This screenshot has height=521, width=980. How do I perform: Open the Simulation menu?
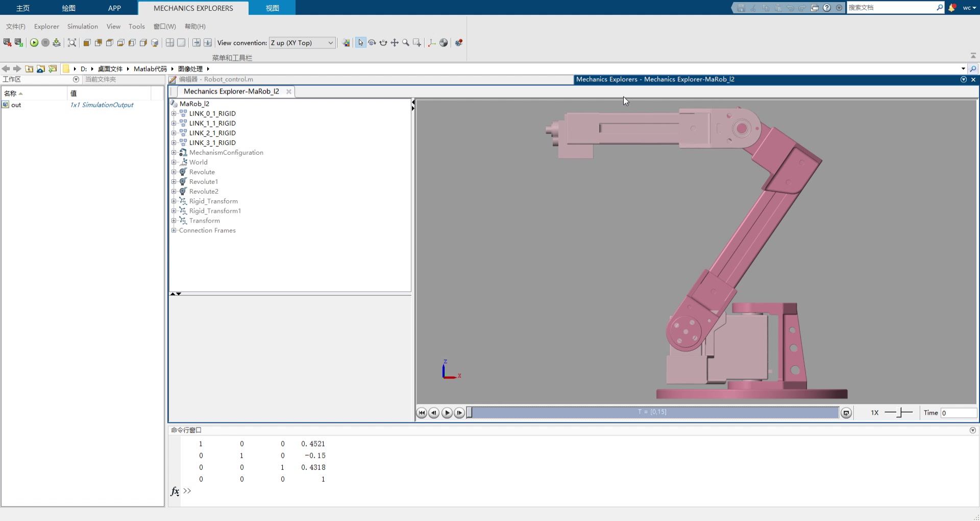pyautogui.click(x=82, y=27)
